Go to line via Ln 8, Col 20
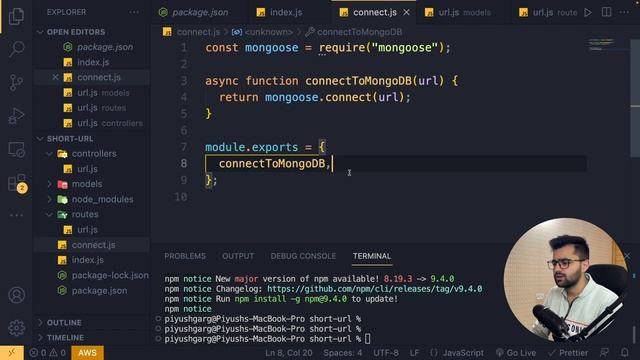Viewport: 640px width, 360px height. 289,353
